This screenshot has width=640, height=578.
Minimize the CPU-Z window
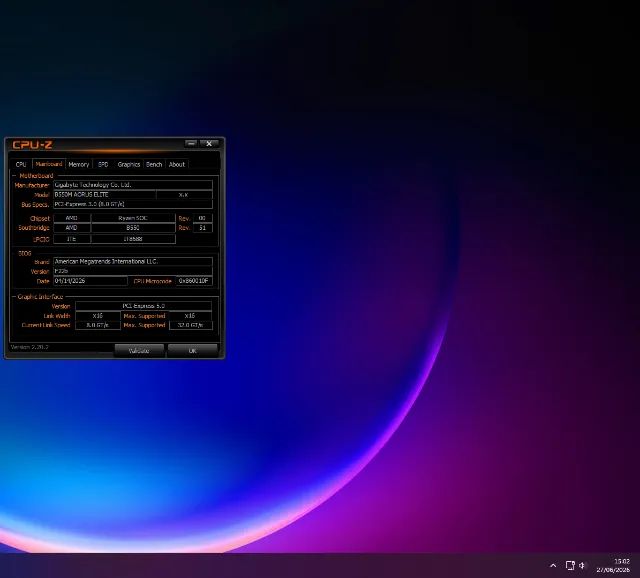point(191,143)
